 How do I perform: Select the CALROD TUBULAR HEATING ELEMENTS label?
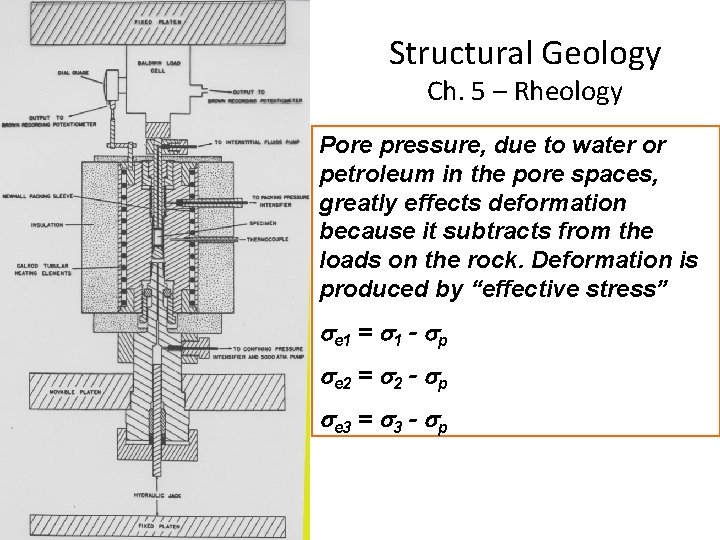tap(43, 270)
